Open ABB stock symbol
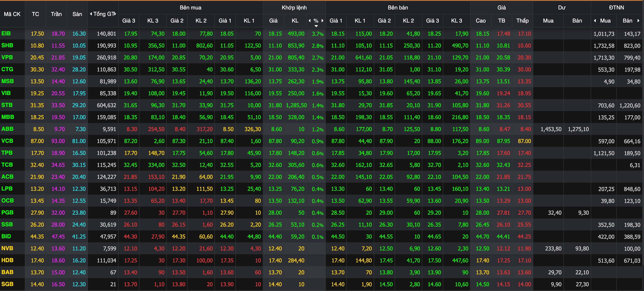The image size is (644, 291). (7, 129)
